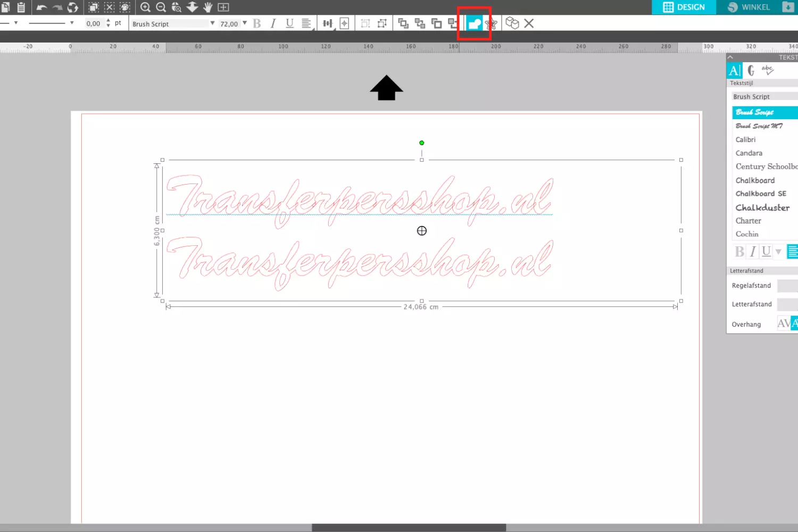Click the Delete X icon in toolbar

pyautogui.click(x=529, y=23)
